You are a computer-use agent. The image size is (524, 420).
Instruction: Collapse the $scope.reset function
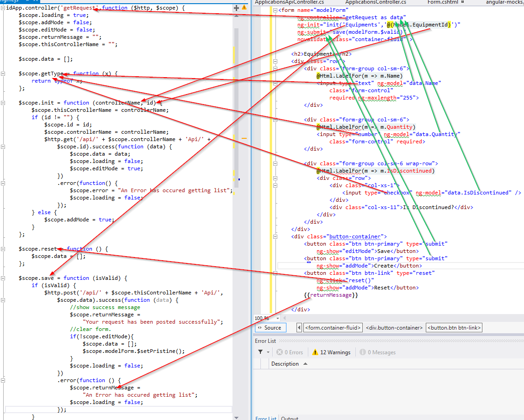3,249
